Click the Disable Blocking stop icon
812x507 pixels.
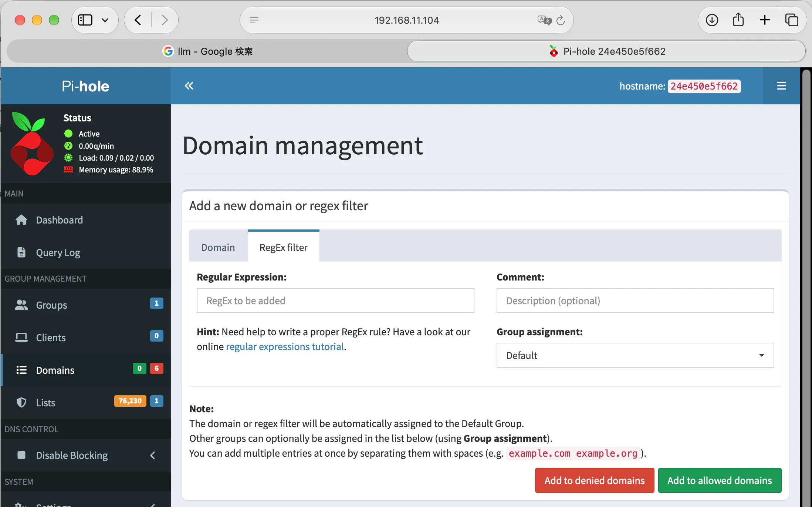(21, 455)
